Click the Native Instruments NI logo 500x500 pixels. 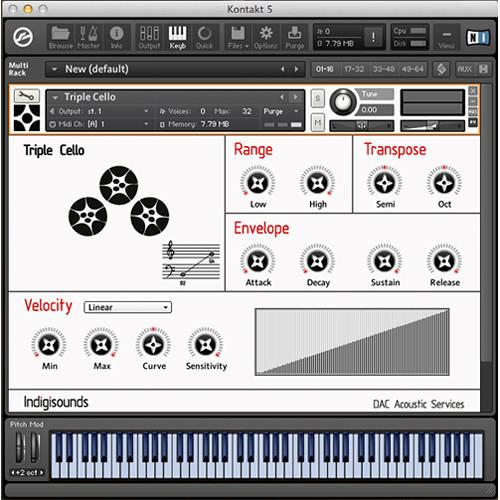pyautogui.click(x=478, y=37)
